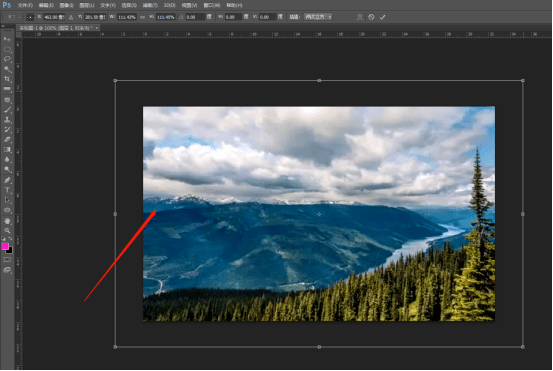Select the Clone Stamp tool

click(7, 120)
